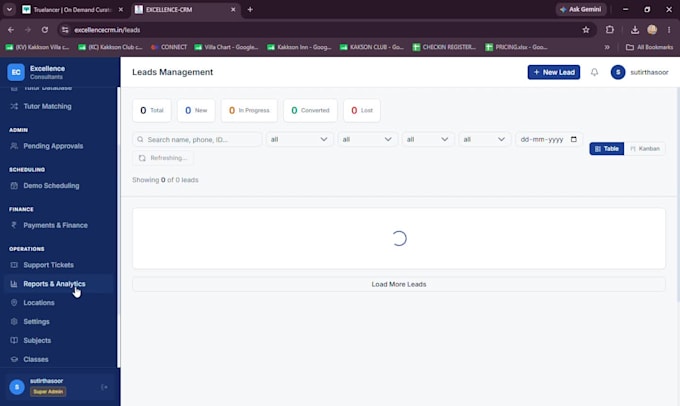The width and height of the screenshot is (680, 406).
Task: Go back to the previous page
Action: pyautogui.click(x=11, y=30)
